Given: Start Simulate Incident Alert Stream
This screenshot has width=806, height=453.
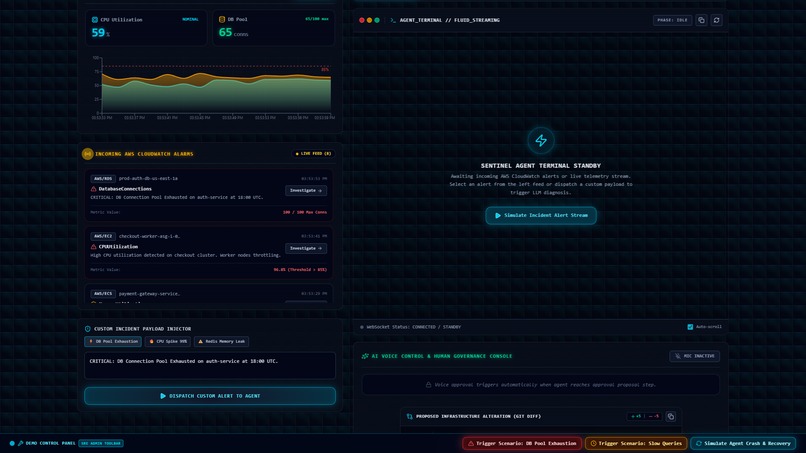Looking at the screenshot, I should tap(541, 215).
